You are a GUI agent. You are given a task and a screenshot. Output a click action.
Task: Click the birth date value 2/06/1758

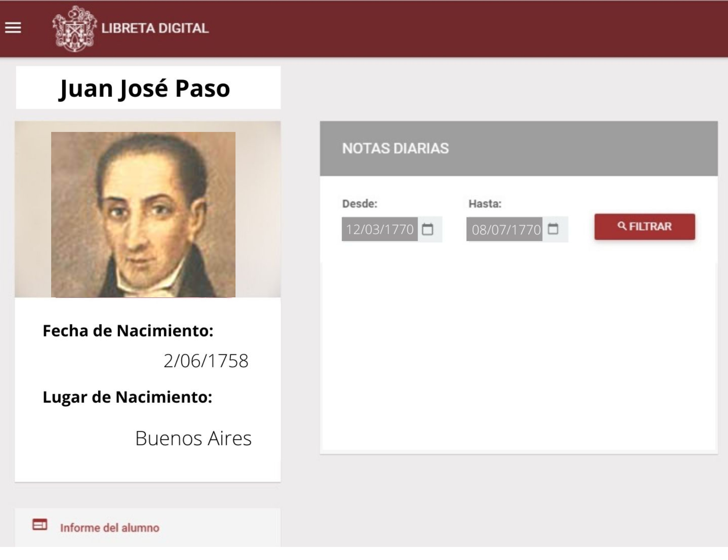click(x=206, y=361)
